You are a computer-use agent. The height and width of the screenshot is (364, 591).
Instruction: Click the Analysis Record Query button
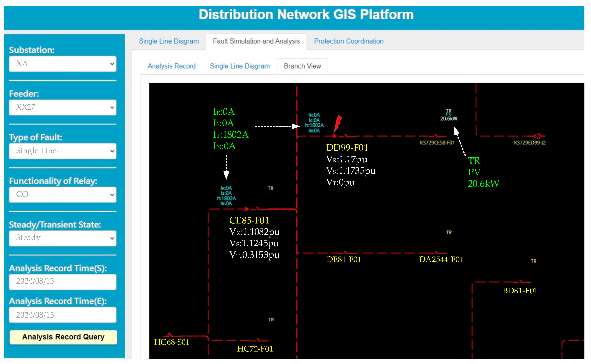point(63,337)
